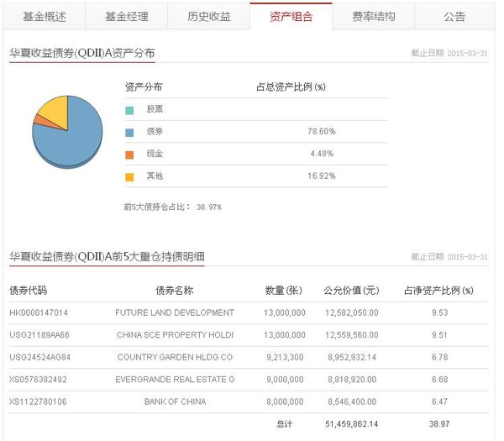
Task: Click the 公允价值(元) column header
Action: coord(351,291)
